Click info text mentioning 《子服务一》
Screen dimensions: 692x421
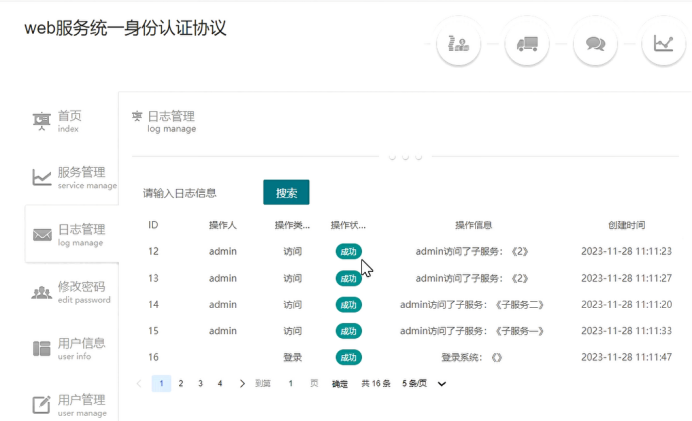click(472, 331)
